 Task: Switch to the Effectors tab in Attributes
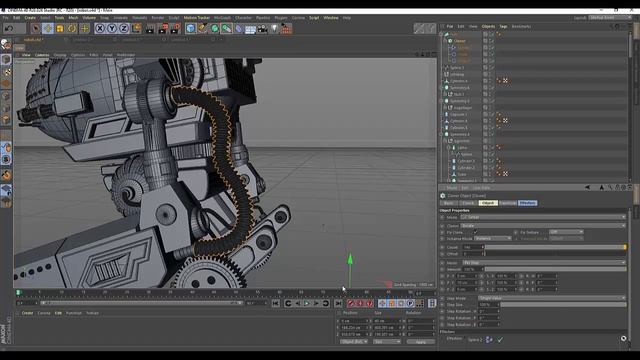(x=527, y=203)
